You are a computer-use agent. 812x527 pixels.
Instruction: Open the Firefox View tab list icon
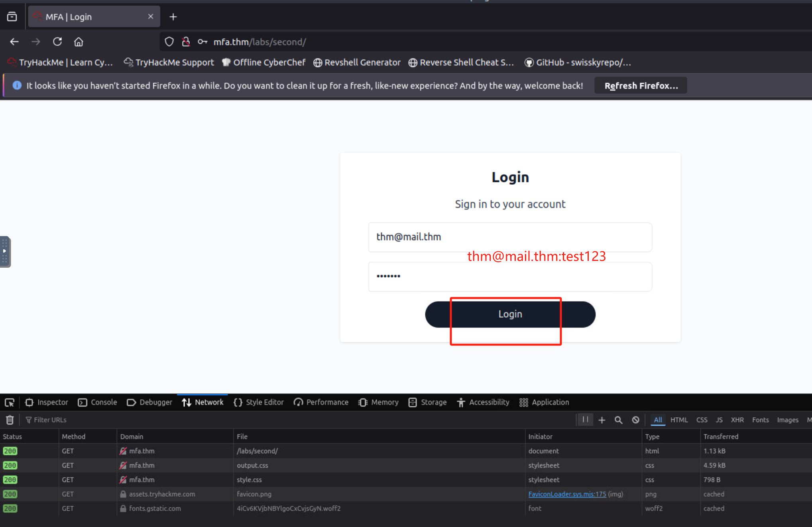(x=12, y=17)
